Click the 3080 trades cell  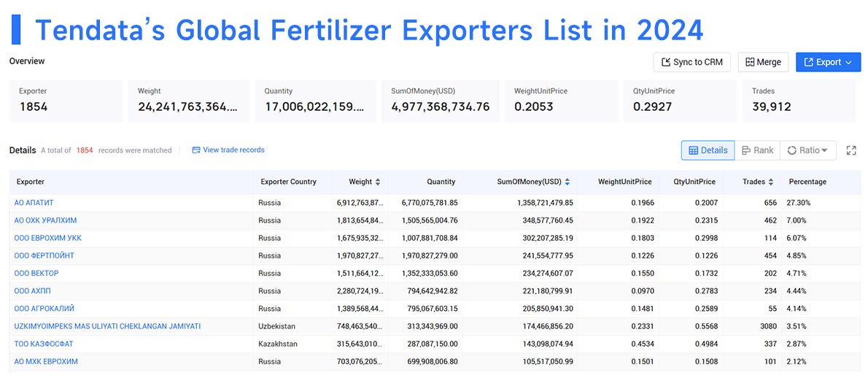[x=768, y=326]
